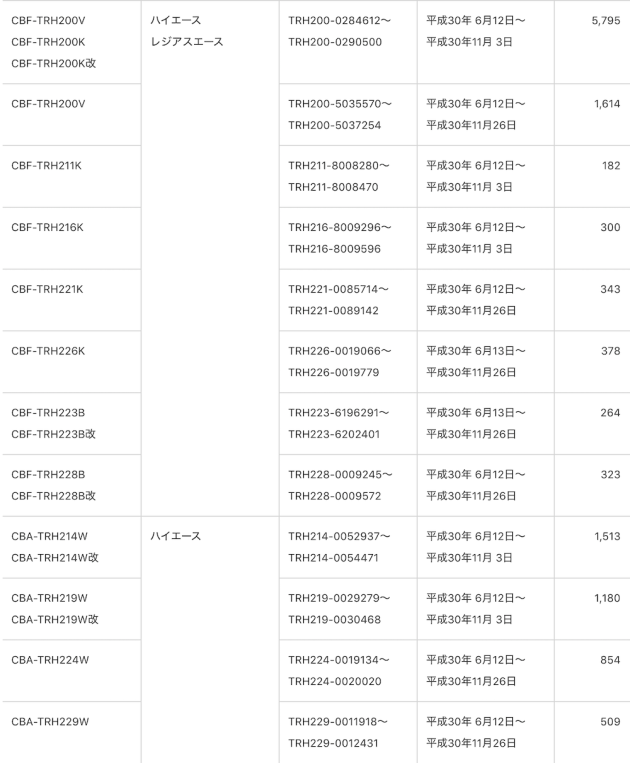
Task: Select the unit count 5,795
Action: click(x=606, y=20)
